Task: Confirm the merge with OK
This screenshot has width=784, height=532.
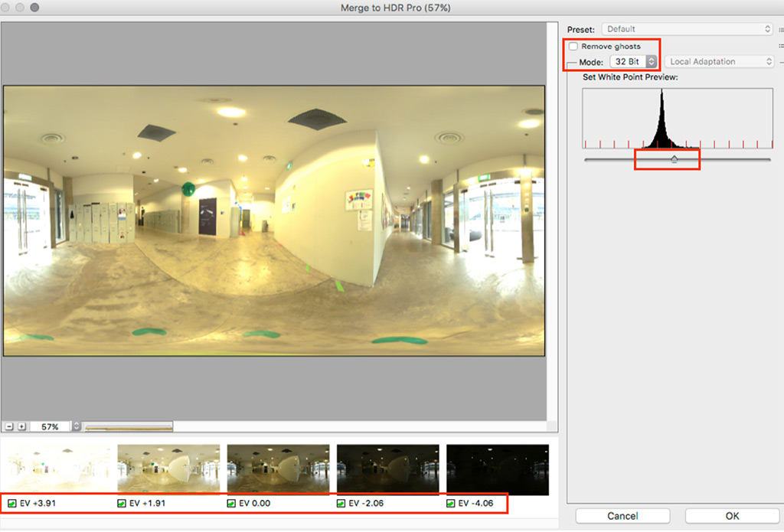Action: (731, 516)
